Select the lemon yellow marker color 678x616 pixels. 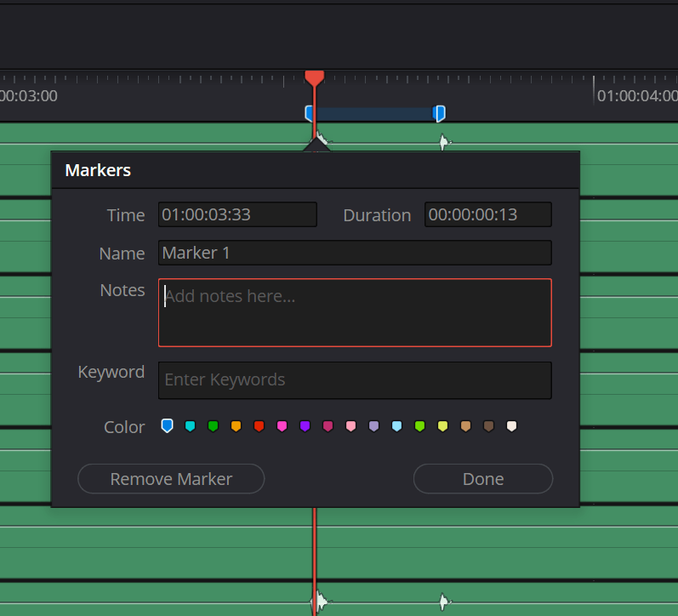coord(442,426)
